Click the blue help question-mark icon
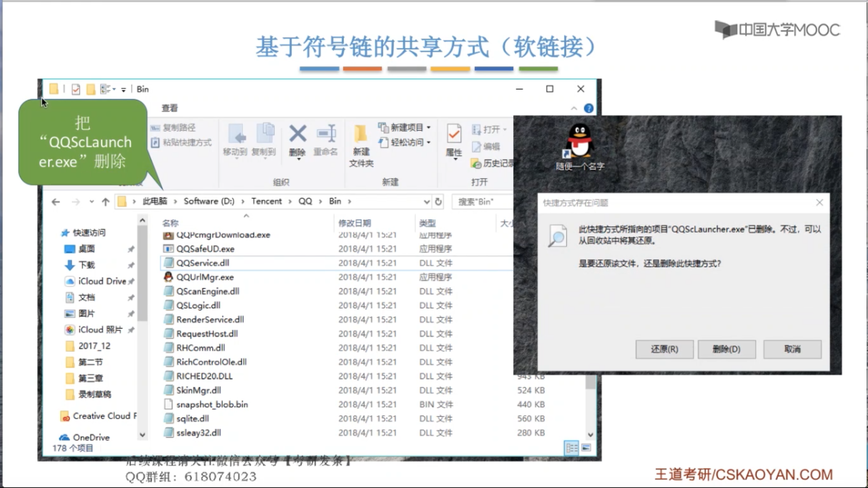The height and width of the screenshot is (488, 868). 589,108
